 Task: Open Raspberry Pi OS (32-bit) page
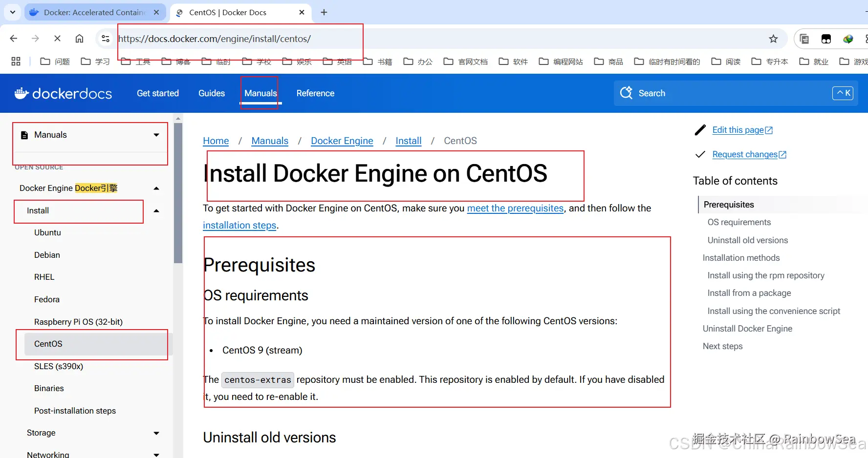78,322
